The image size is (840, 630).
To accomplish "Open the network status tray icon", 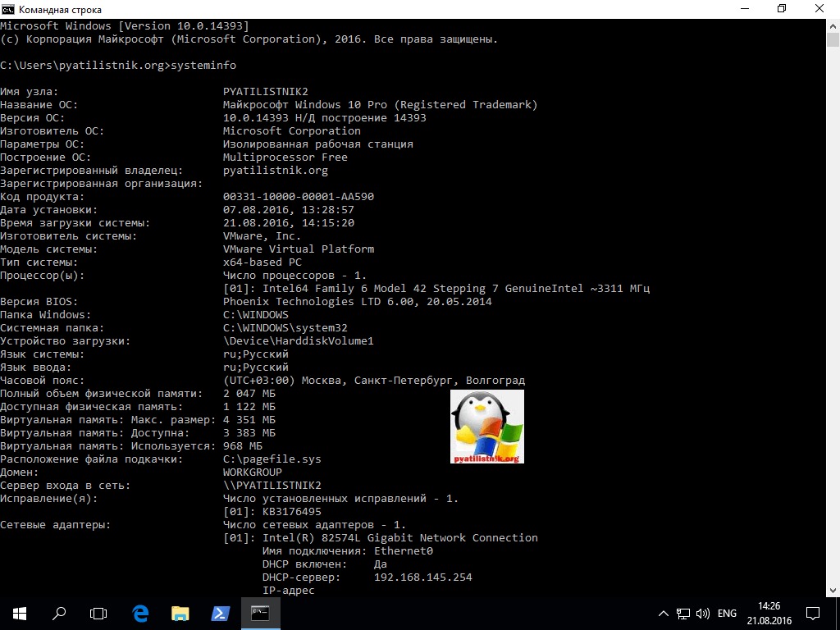I will [683, 614].
